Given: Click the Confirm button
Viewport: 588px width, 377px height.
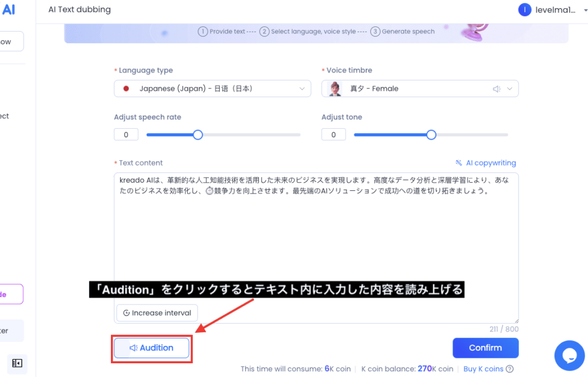Looking at the screenshot, I should [x=486, y=348].
